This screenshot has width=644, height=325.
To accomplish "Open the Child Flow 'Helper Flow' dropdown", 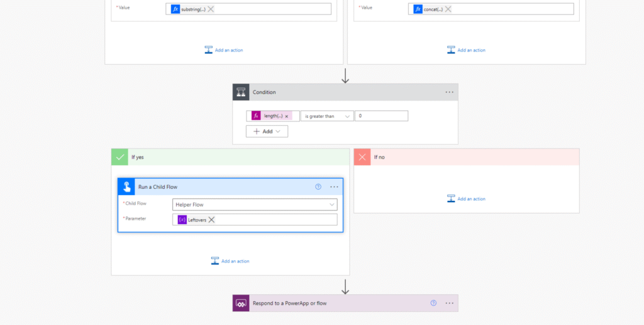I will coord(255,205).
